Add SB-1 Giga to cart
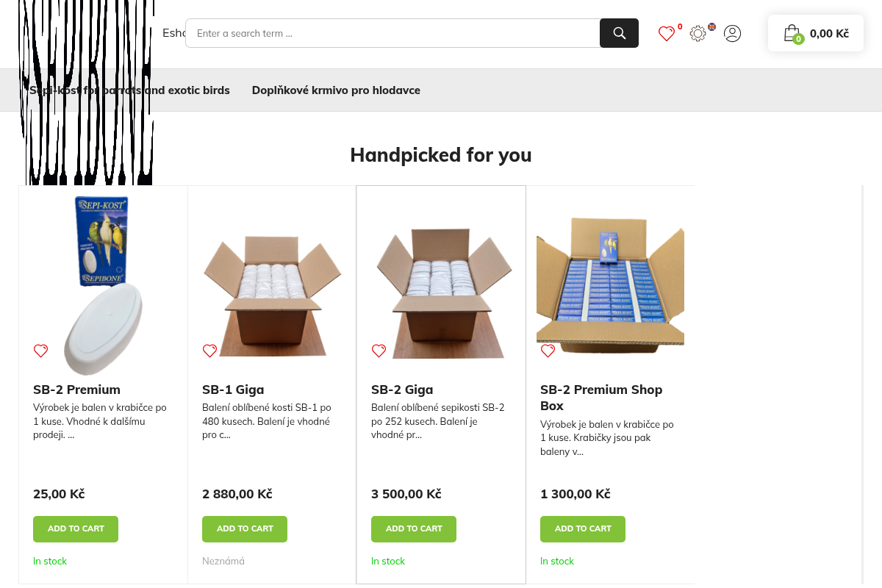The image size is (882, 588). tap(245, 529)
